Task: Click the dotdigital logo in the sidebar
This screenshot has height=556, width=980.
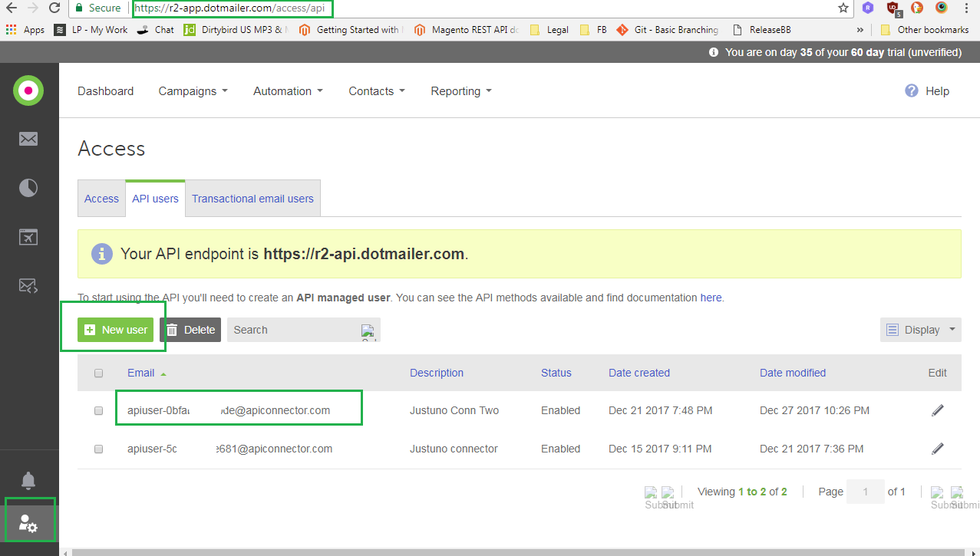Action: (x=28, y=90)
